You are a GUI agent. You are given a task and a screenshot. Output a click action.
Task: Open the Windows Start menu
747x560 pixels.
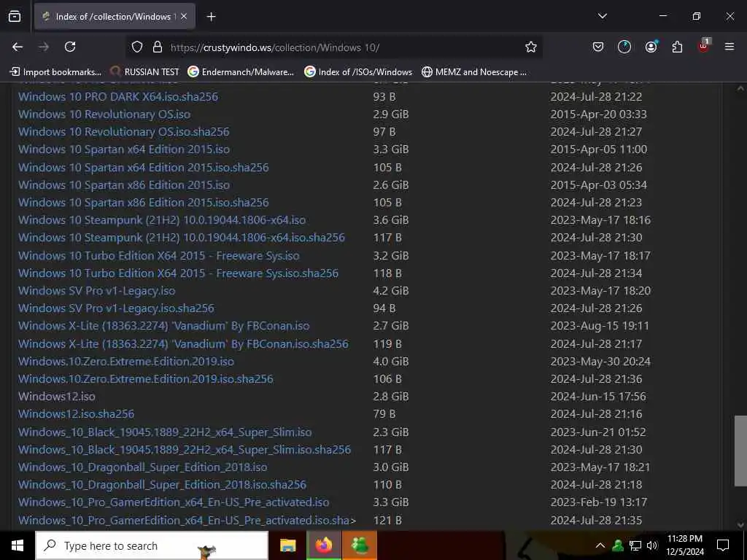(x=18, y=545)
